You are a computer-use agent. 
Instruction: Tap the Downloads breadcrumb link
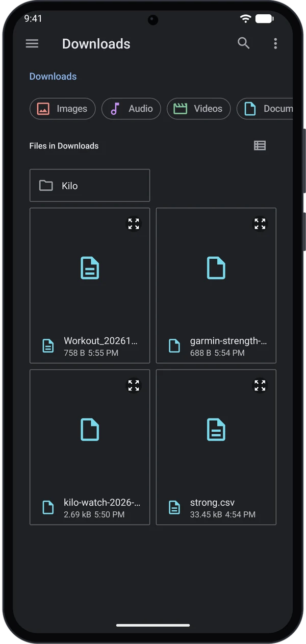pyautogui.click(x=53, y=77)
